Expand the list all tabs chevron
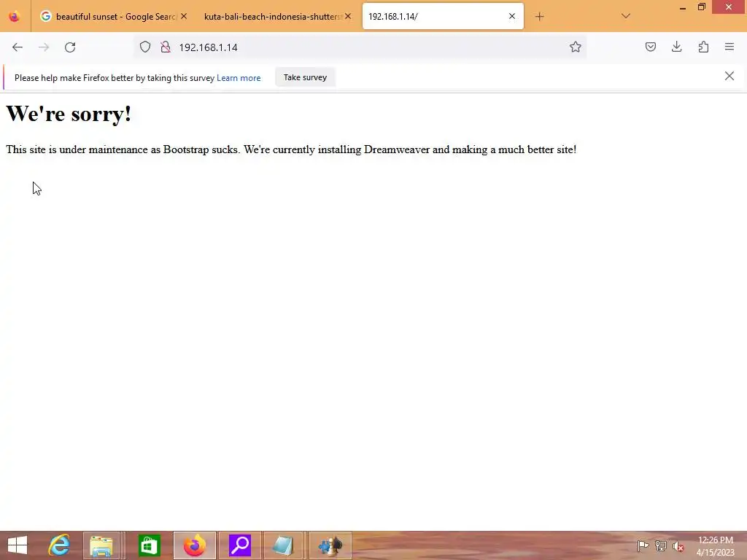Screen dimensions: 747x560 tap(626, 16)
